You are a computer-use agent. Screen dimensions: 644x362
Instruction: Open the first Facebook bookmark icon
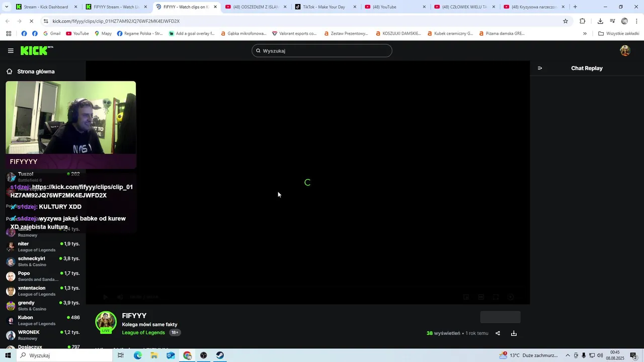[24, 34]
